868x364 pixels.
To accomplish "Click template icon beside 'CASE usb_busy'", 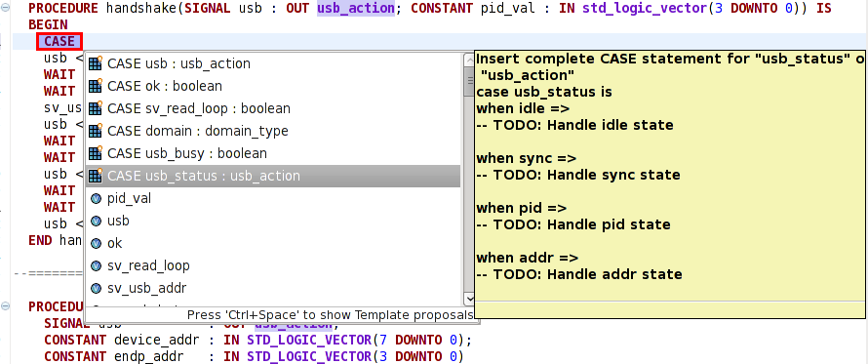I will coord(96,153).
